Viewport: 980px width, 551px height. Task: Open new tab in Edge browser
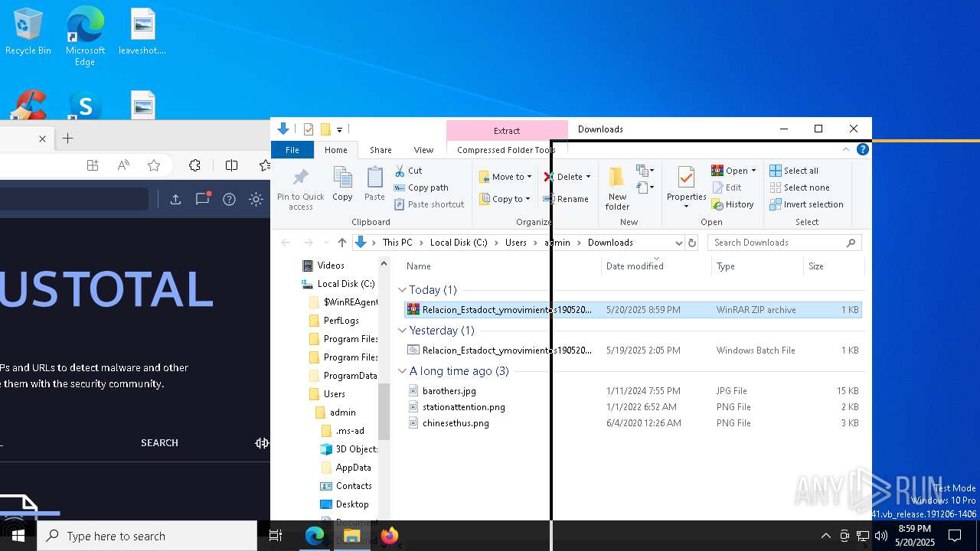coord(67,139)
